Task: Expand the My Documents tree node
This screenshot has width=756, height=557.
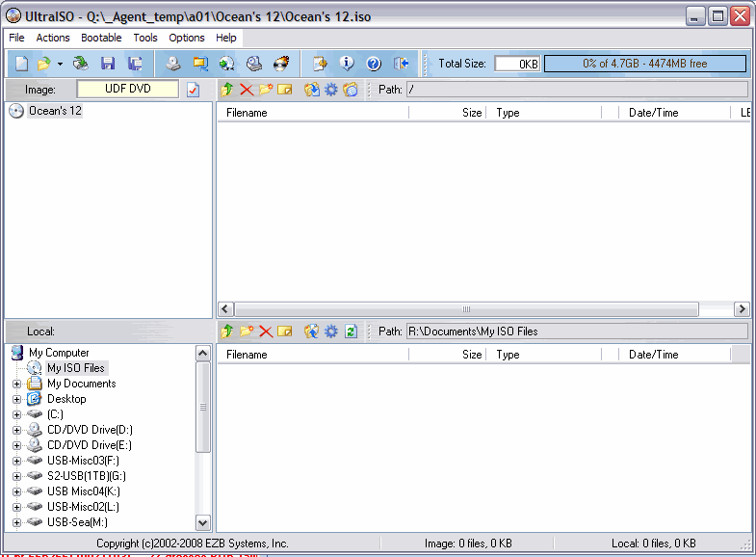Action: tap(17, 384)
